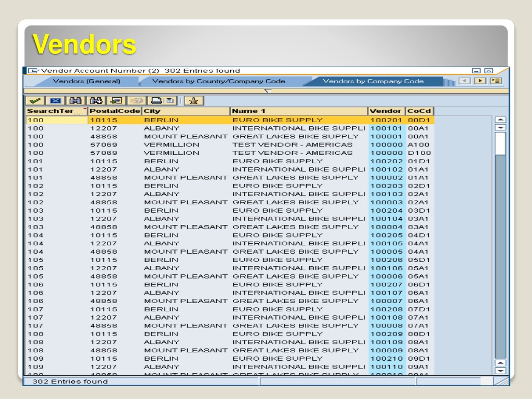
Task: Click the bottommost scroll down arrow
Action: click(500, 371)
